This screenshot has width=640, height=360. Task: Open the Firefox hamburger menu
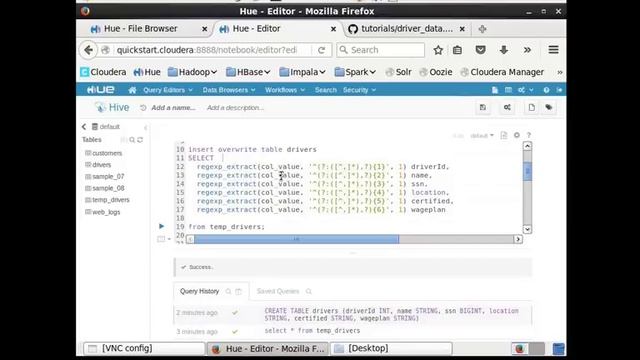(553, 50)
